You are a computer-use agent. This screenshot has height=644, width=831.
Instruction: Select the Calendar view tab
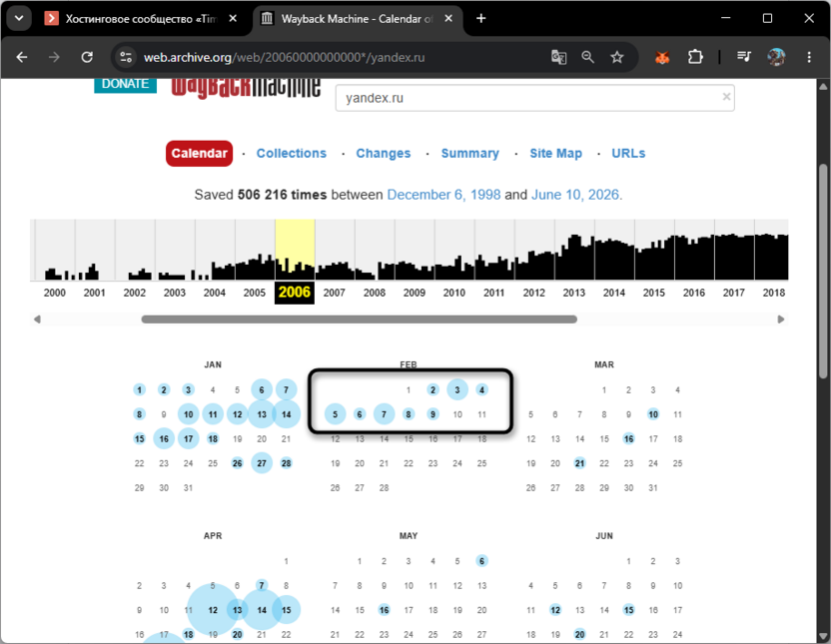click(x=200, y=154)
